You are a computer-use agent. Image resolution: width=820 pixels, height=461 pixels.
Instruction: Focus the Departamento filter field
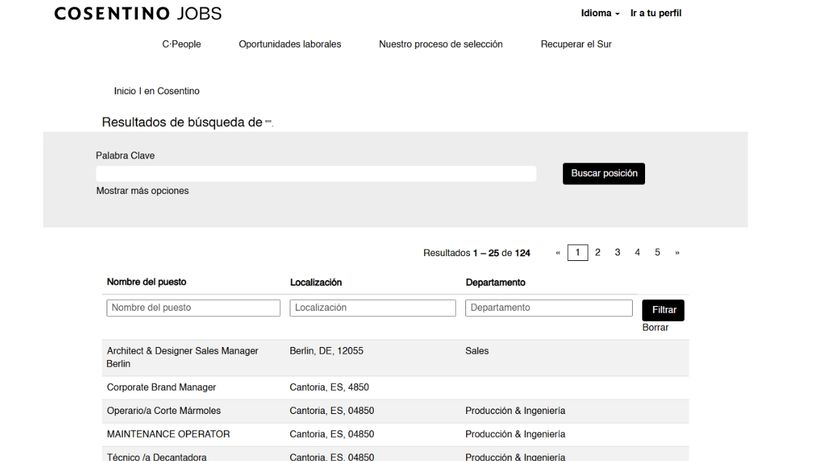pos(549,308)
